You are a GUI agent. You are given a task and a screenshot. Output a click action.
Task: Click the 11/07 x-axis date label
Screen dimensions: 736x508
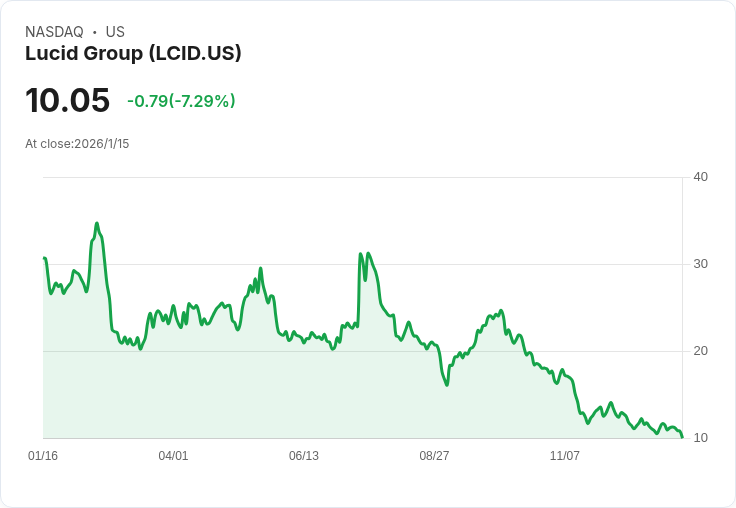click(565, 455)
